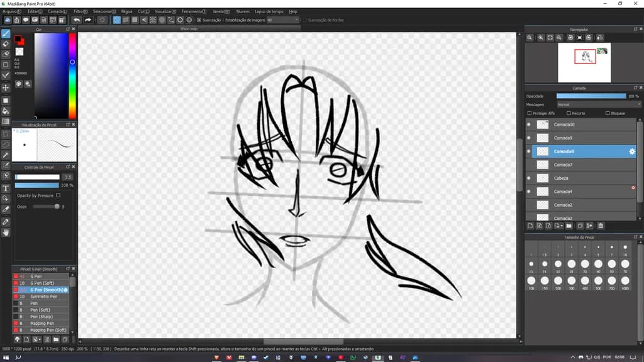Zoom out using Navigator magnifier minus
This screenshot has height=362, width=644.
coord(559,37)
